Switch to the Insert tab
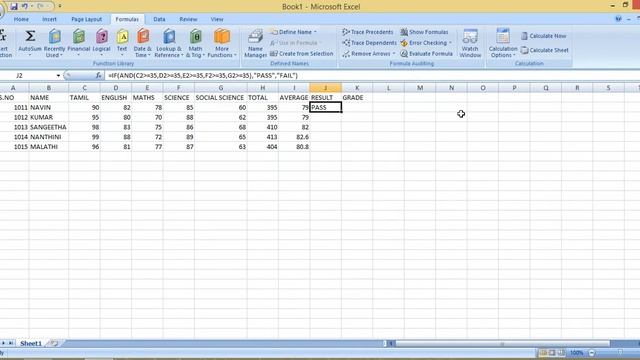The height and width of the screenshot is (360, 640). point(49,19)
